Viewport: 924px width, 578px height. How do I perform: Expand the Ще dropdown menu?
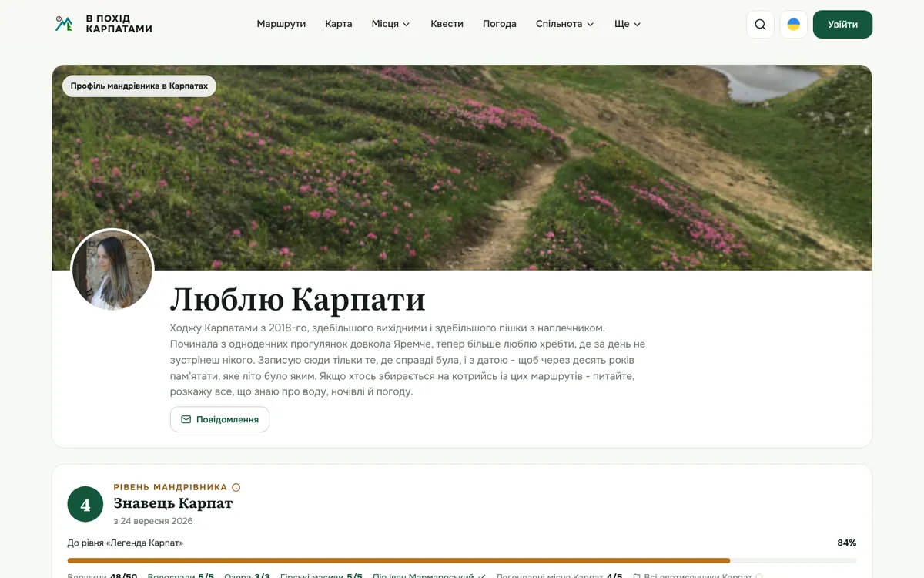628,24
